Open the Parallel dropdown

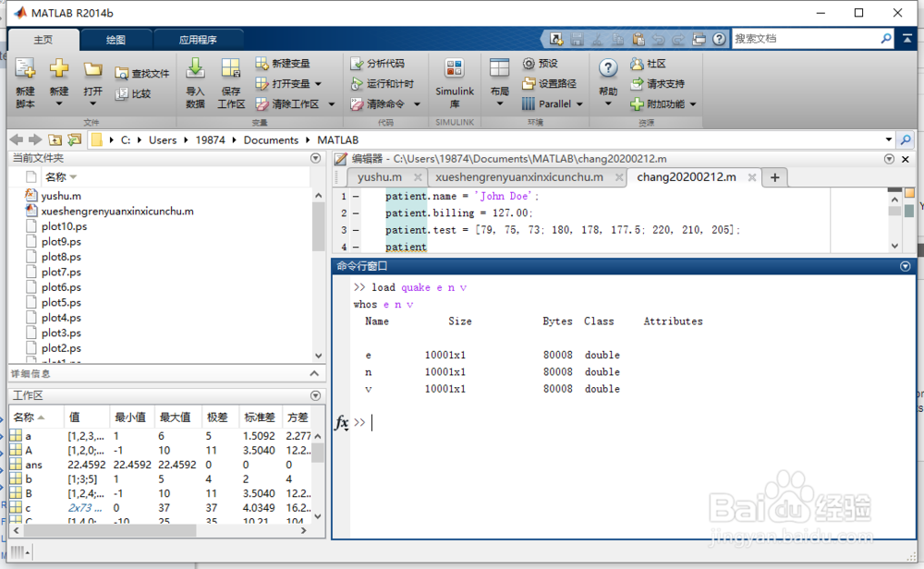pyautogui.click(x=579, y=104)
